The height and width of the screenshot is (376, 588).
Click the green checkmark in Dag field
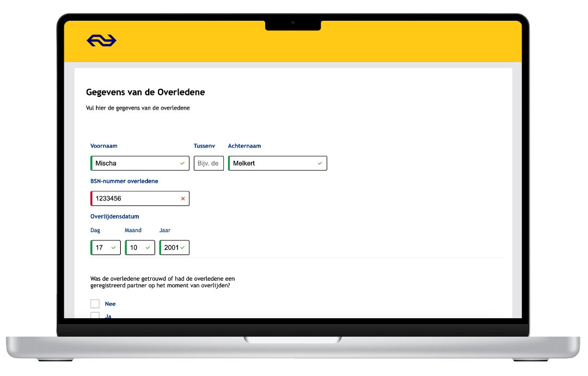114,247
